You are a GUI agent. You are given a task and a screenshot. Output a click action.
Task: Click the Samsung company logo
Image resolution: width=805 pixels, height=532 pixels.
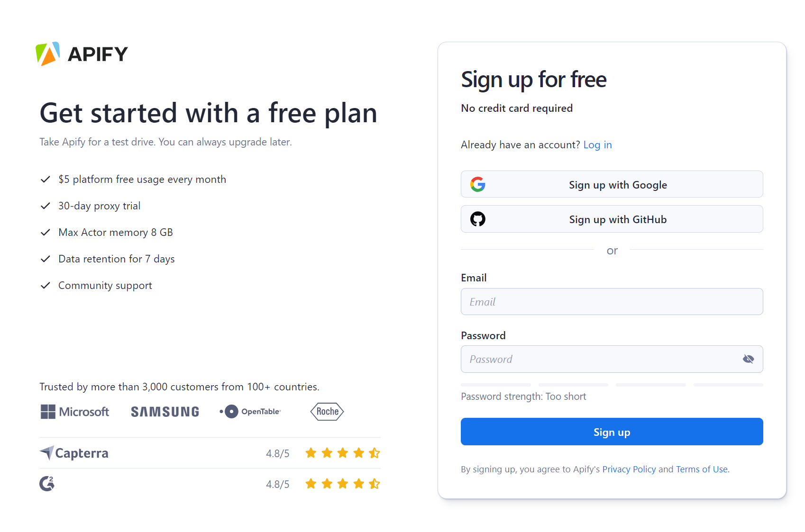[165, 411]
